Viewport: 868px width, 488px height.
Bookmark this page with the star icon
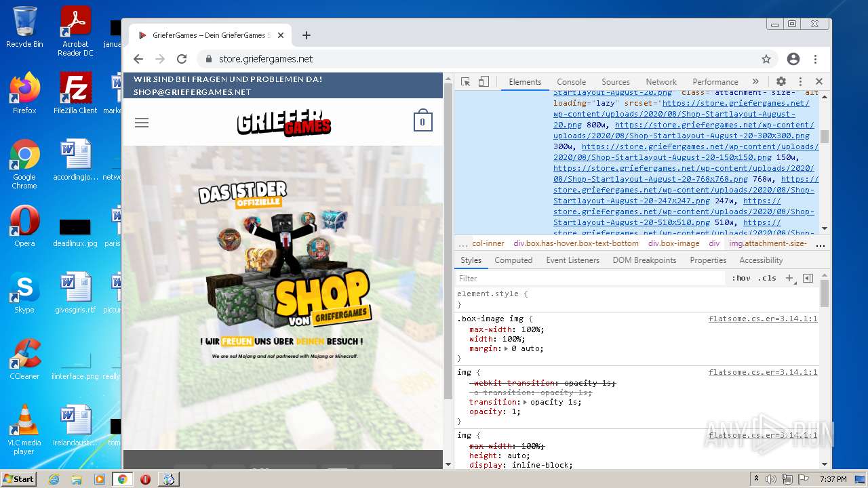tap(766, 59)
